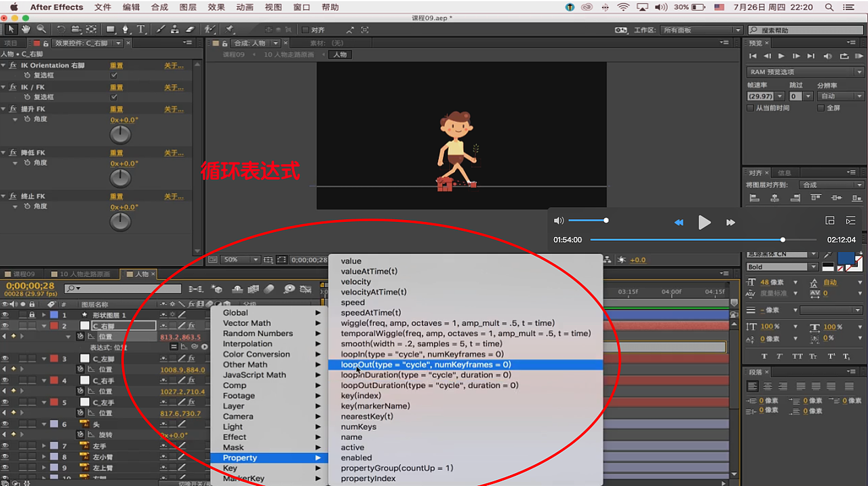Toggle the stopwatch for C_右脚 位置

(81, 337)
